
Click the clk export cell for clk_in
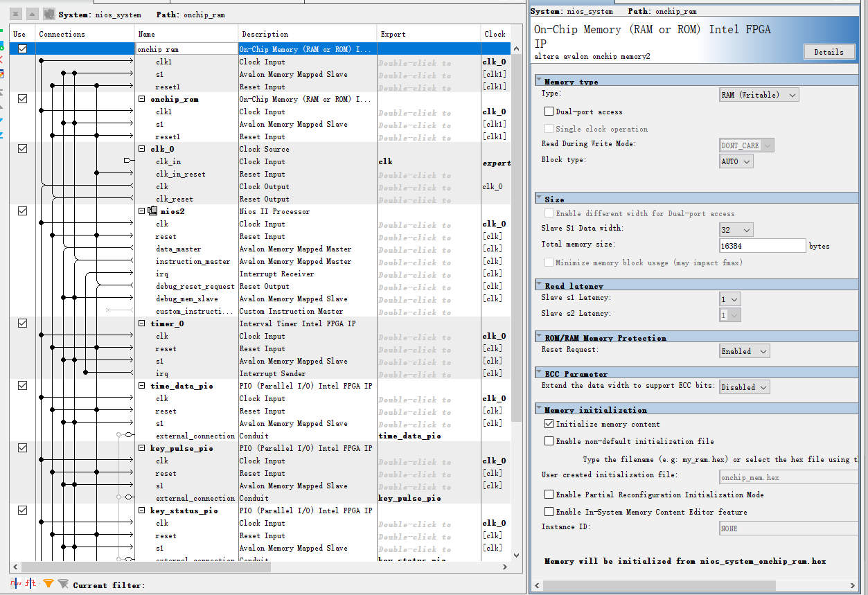click(x=429, y=161)
